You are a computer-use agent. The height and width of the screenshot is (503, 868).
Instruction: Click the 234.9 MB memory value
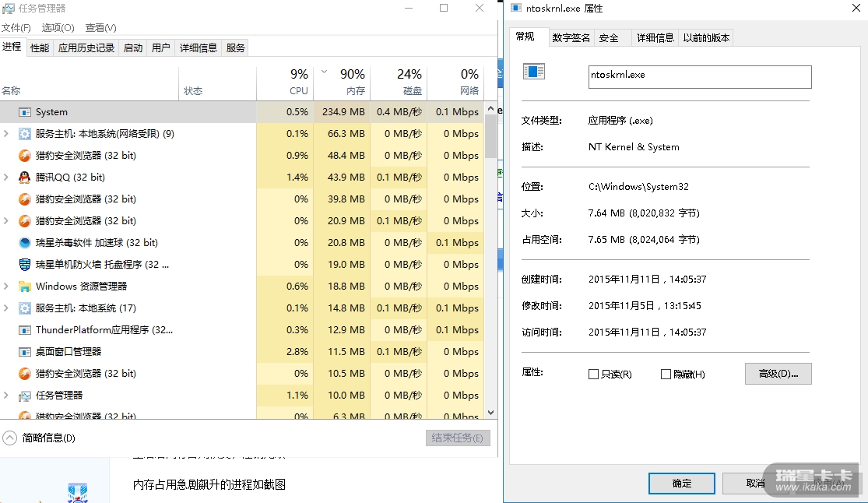click(x=343, y=112)
